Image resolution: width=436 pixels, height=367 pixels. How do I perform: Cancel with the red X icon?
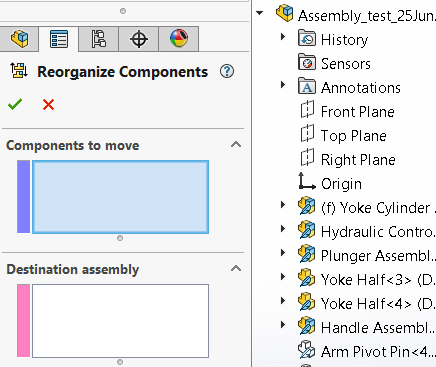48,104
